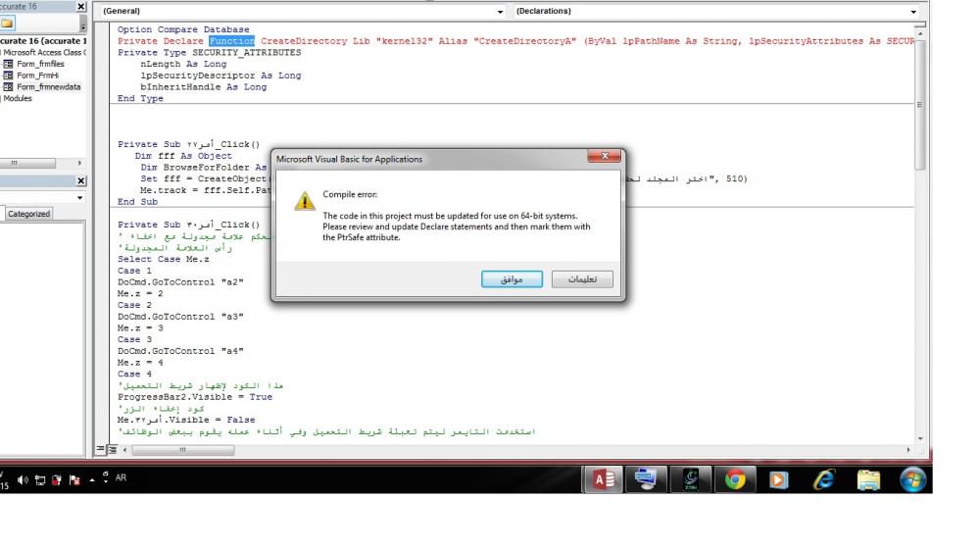Select Form_frmnewdata form icon
The height and width of the screenshot is (551, 980).
[x=8, y=87]
